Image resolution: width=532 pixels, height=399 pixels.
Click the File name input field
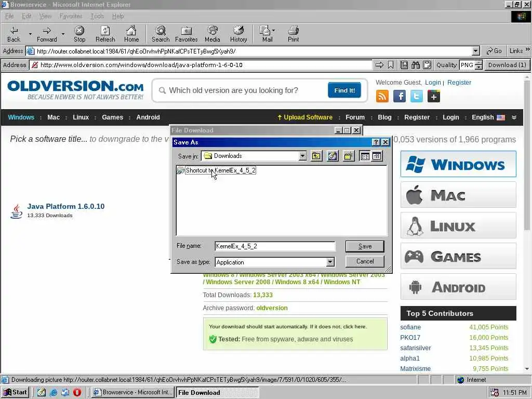275,246
